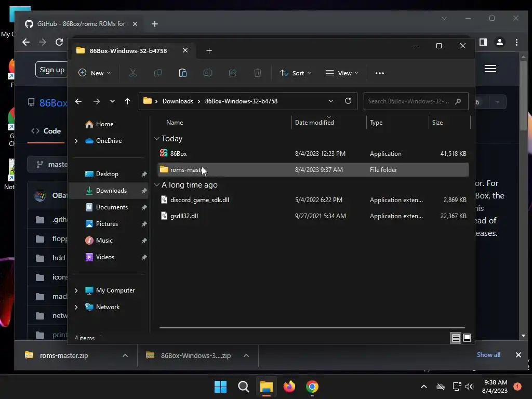532x399 pixels.
Task: Switch to details view layout icon
Action: [456, 338]
